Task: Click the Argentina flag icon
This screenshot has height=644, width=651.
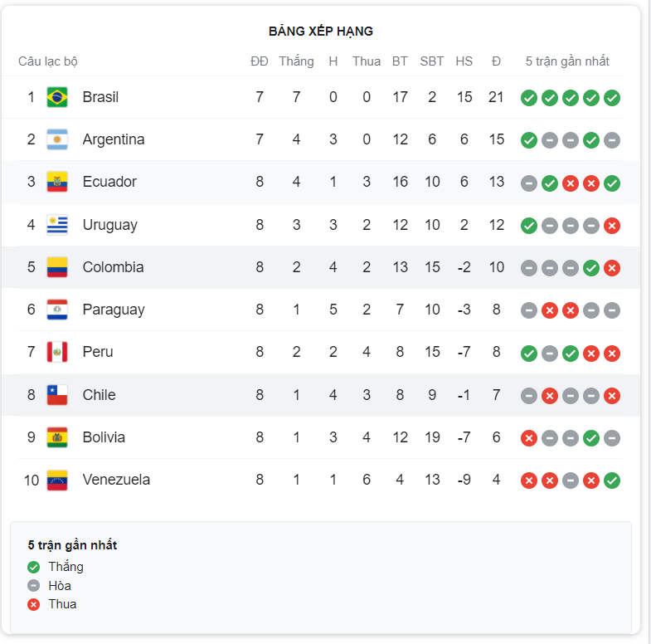Action: [x=57, y=139]
